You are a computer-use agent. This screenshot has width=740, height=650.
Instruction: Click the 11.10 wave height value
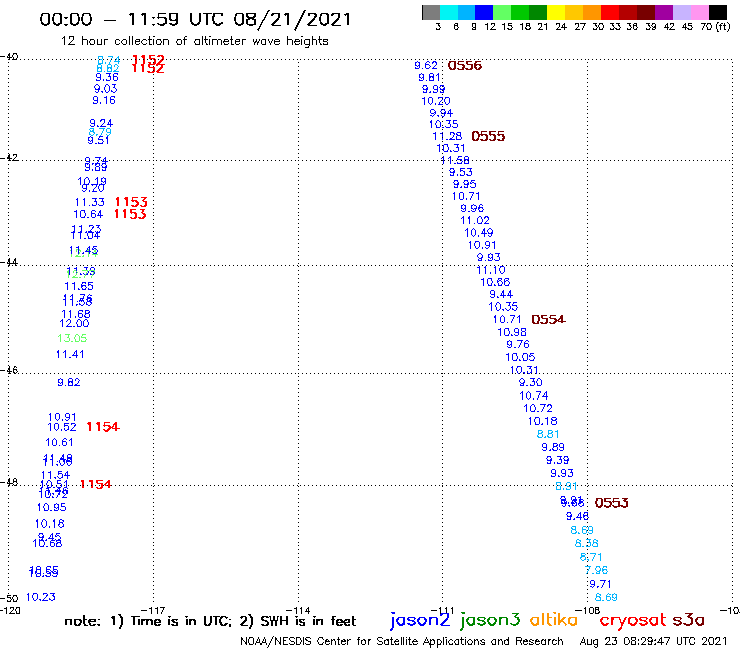click(491, 270)
